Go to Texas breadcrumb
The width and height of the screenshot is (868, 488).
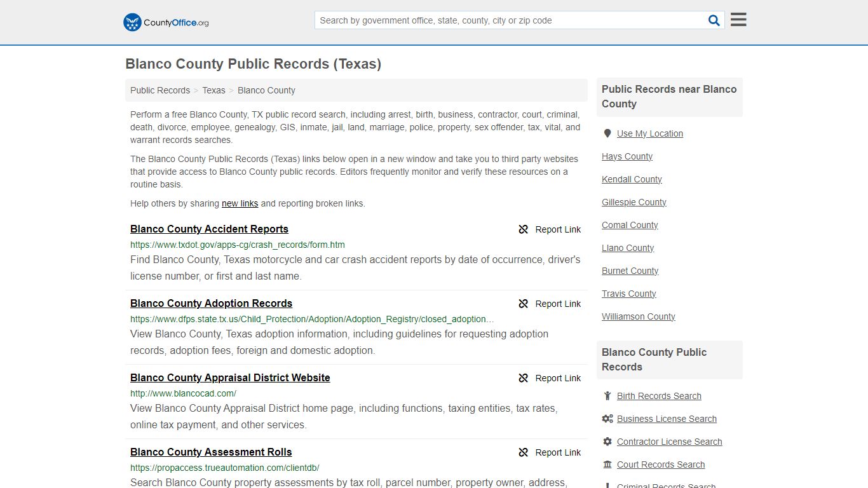point(214,90)
